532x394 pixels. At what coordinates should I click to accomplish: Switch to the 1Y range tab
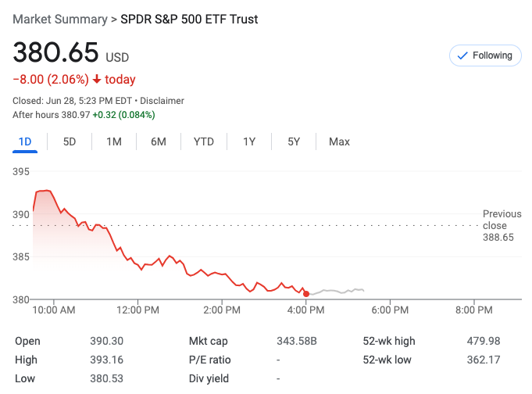249,141
